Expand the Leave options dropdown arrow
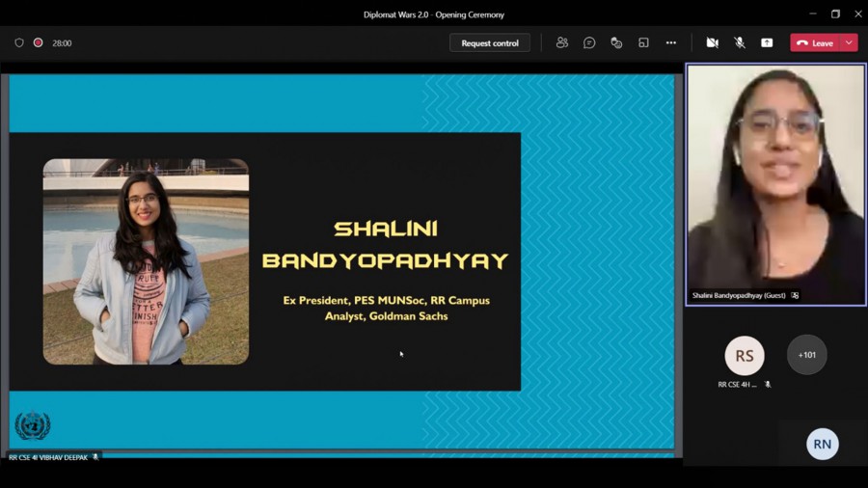Image resolution: width=868 pixels, height=488 pixels. click(849, 42)
